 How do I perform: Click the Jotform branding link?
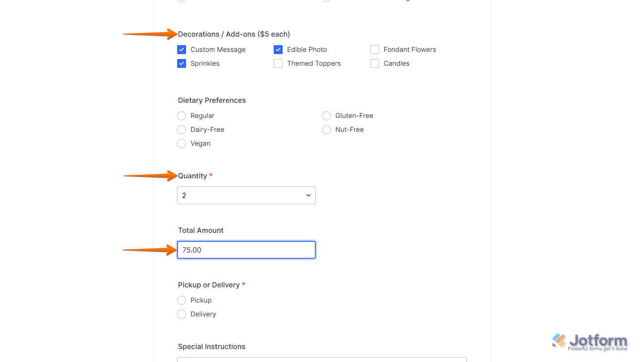pos(590,341)
